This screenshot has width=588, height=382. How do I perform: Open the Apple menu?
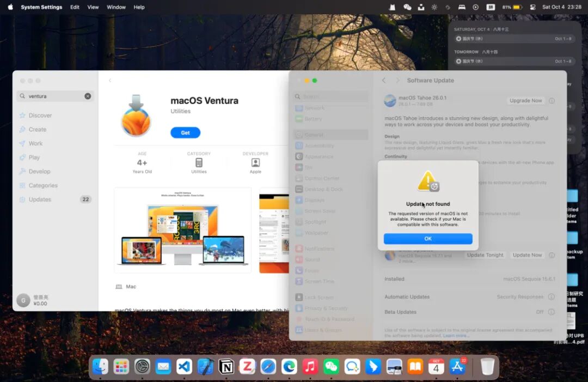tap(10, 7)
